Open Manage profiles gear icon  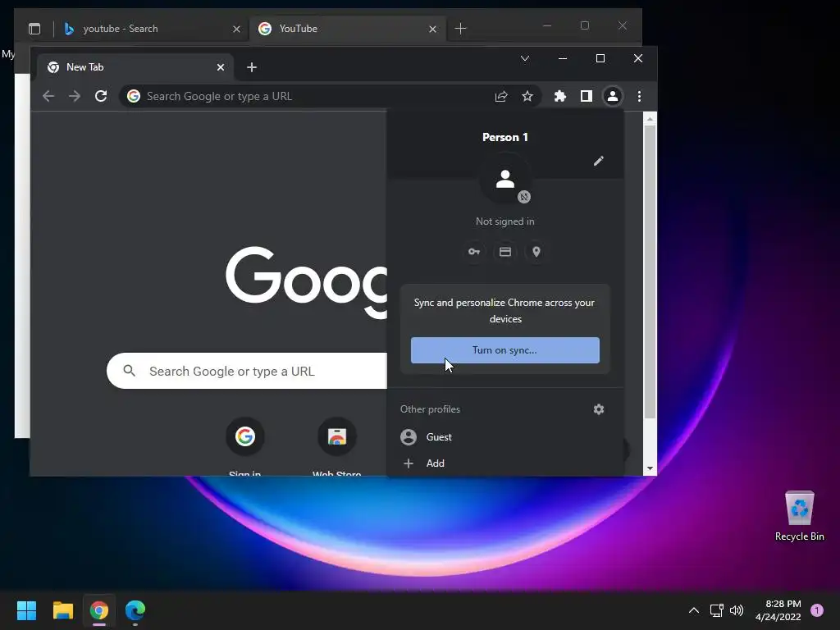point(598,409)
